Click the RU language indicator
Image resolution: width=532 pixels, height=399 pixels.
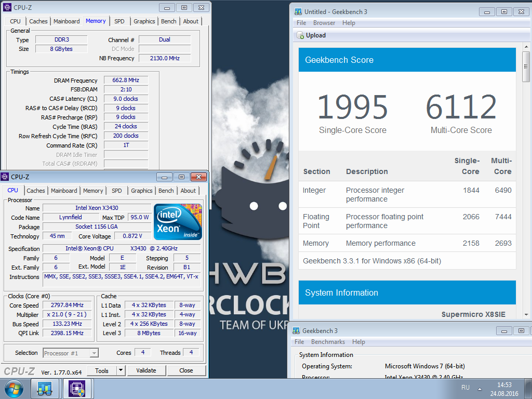pyautogui.click(x=465, y=388)
